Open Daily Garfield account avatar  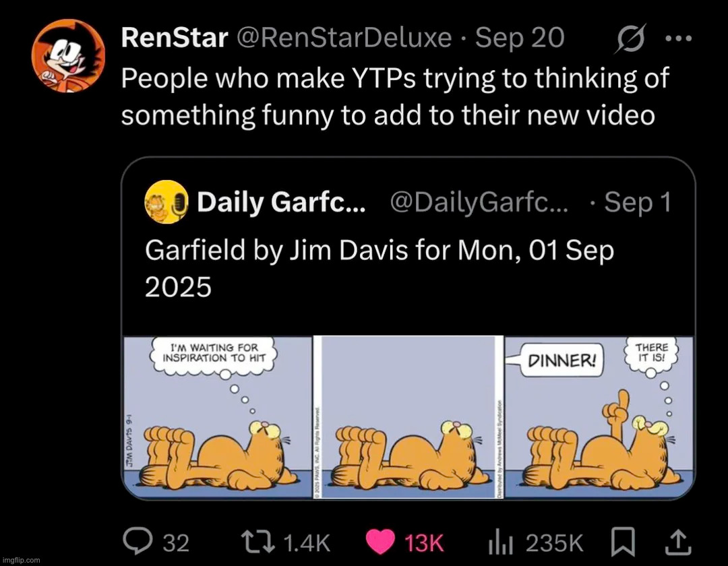click(166, 202)
